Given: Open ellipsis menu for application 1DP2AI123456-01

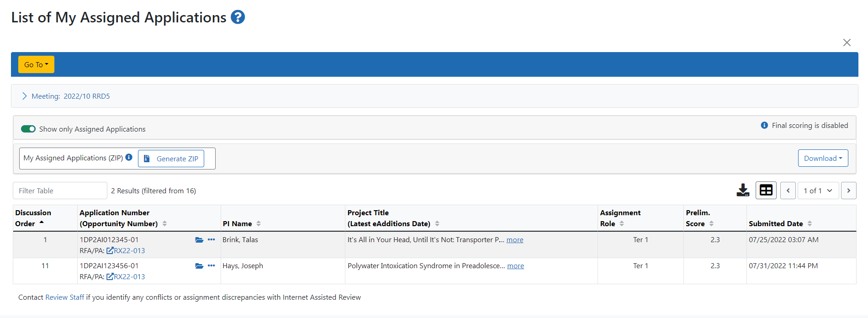Looking at the screenshot, I should [211, 266].
